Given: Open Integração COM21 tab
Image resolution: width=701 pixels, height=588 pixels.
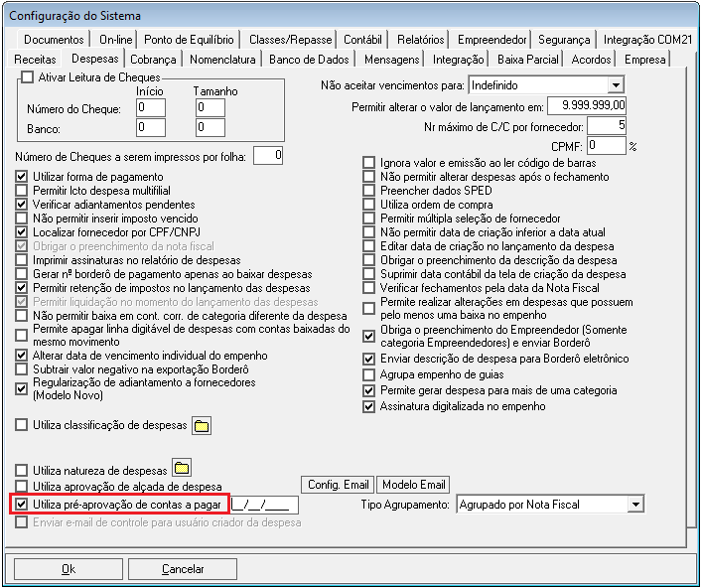Looking at the screenshot, I should [x=647, y=40].
